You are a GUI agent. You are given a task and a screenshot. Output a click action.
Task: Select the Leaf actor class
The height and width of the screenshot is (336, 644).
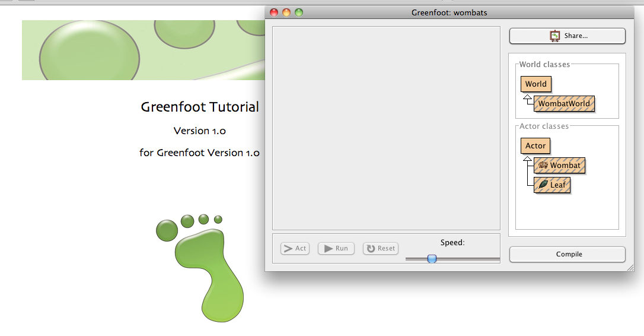click(x=552, y=185)
